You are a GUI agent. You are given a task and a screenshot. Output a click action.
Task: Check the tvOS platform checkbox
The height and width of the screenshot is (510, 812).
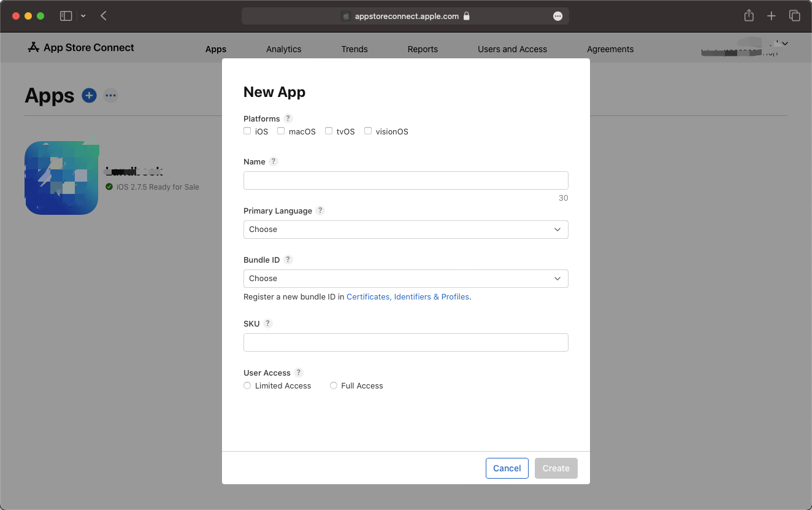click(329, 131)
